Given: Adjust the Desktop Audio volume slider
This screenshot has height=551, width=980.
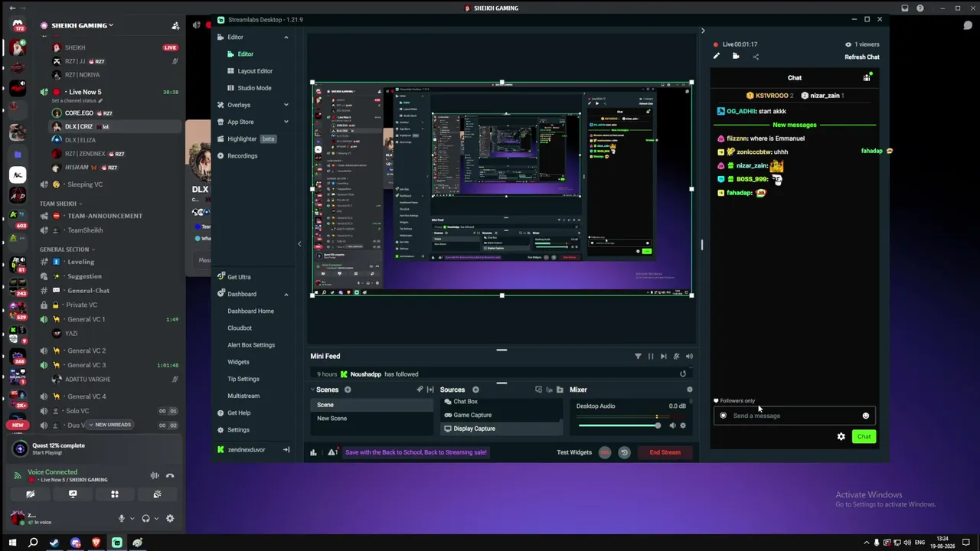Looking at the screenshot, I should pyautogui.click(x=619, y=425).
